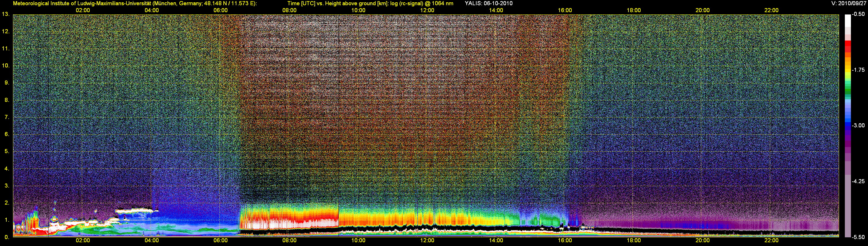The width and height of the screenshot is (868, 246).
Task: Click the '11.' height axis label
Action: click(x=5, y=49)
